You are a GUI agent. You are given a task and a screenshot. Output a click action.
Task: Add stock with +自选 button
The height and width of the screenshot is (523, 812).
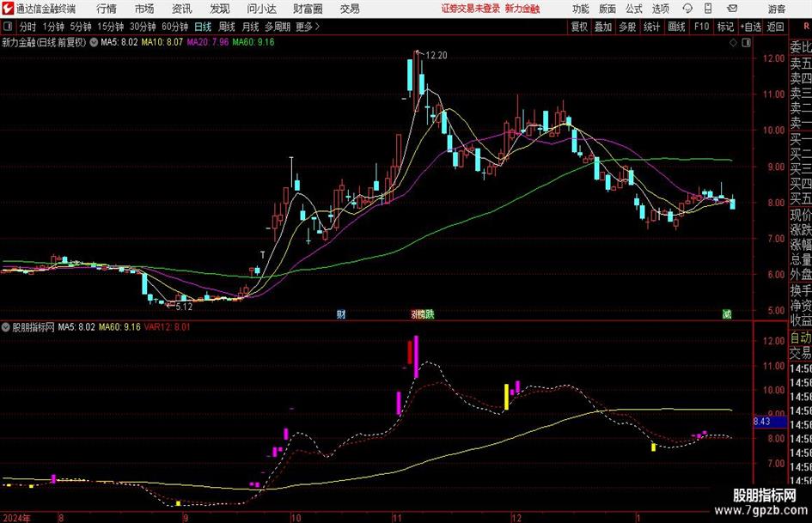click(751, 27)
